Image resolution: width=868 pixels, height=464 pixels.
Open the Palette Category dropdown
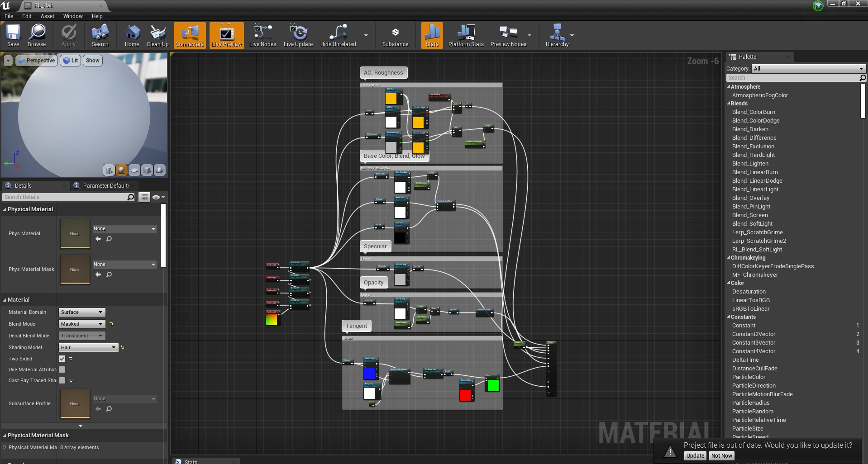(x=809, y=69)
